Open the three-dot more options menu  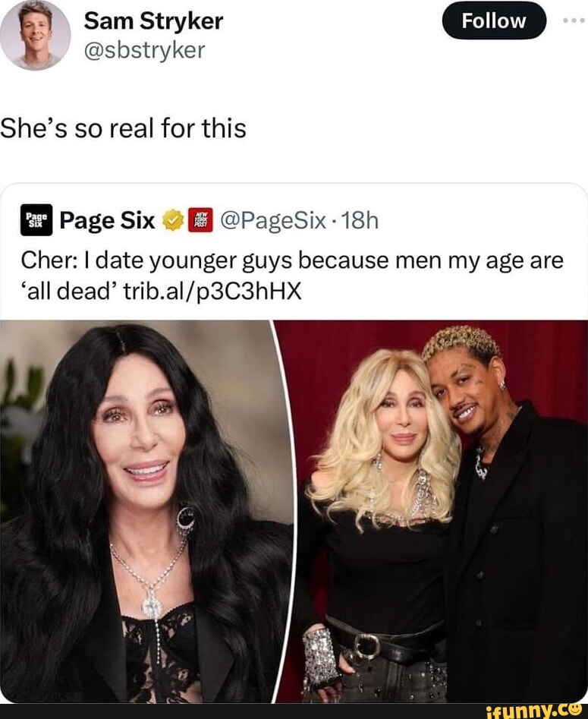[x=574, y=20]
